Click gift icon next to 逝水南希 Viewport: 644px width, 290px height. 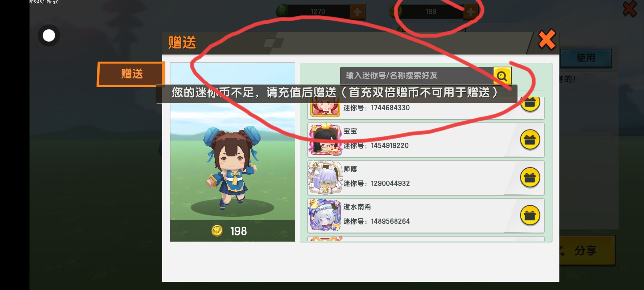pos(530,215)
